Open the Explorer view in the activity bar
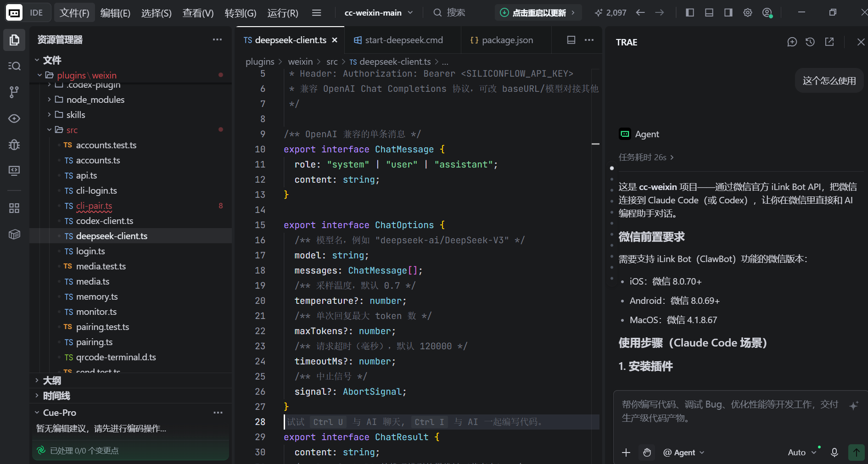This screenshot has width=868, height=464. (x=14, y=40)
